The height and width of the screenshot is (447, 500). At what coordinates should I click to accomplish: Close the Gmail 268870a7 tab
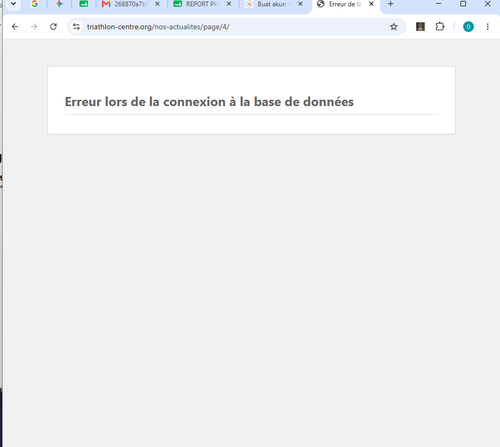coord(157,4)
